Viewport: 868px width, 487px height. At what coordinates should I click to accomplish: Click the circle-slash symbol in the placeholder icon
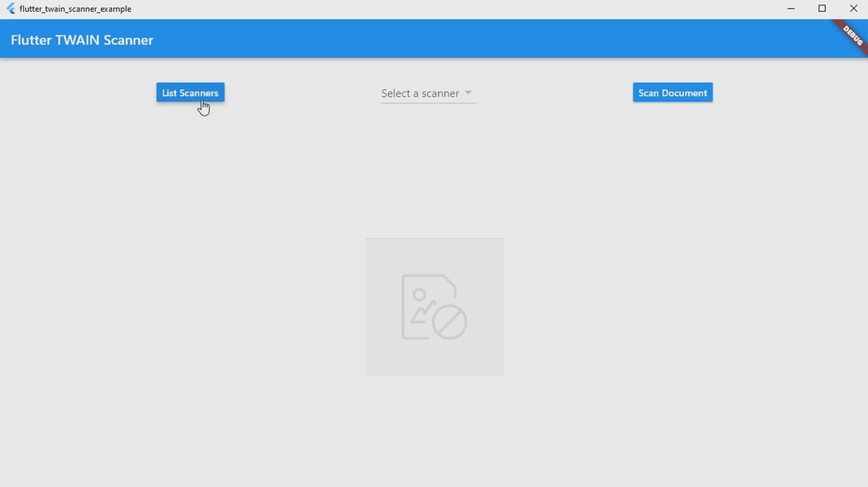[449, 323]
